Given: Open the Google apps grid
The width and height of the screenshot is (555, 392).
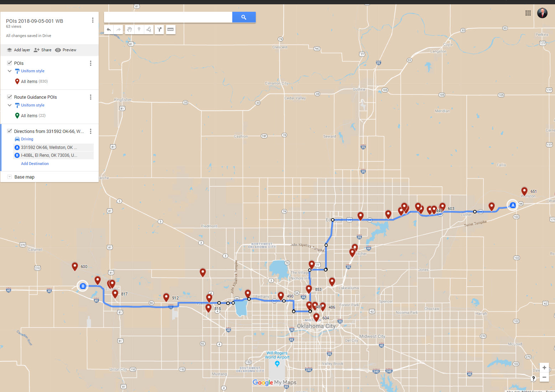Looking at the screenshot, I should click(528, 13).
